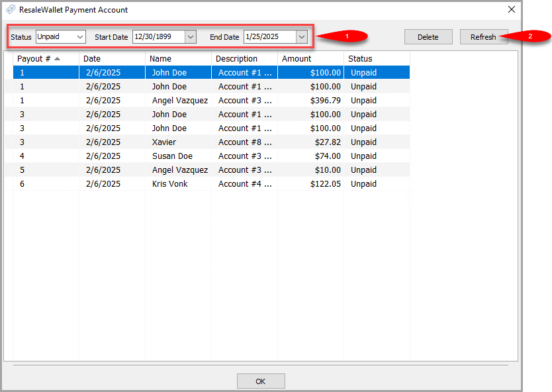
Task: Select the Kris Vonk row
Action: pos(211,184)
